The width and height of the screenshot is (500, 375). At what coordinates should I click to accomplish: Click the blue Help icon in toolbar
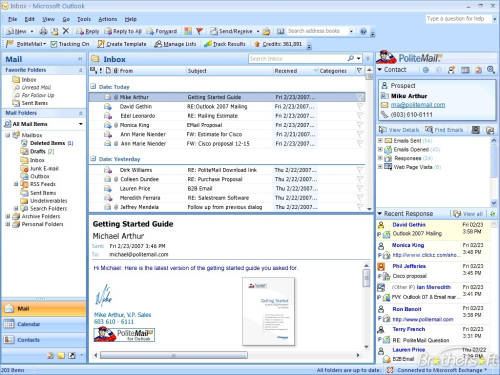363,31
